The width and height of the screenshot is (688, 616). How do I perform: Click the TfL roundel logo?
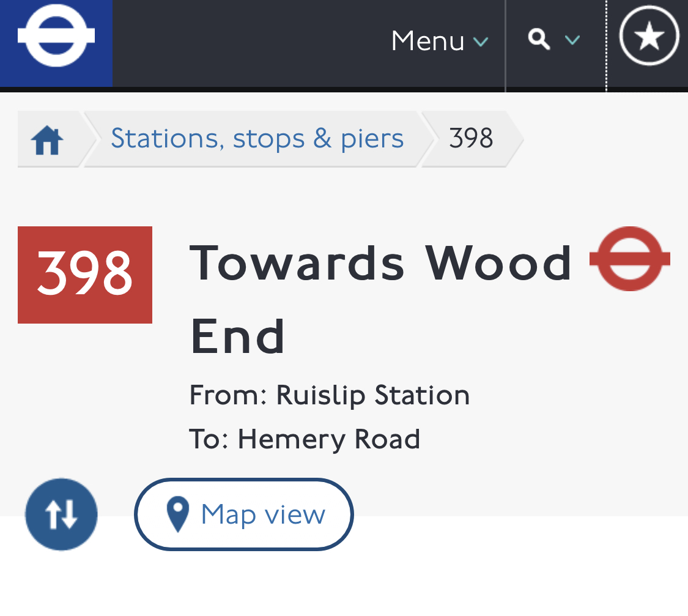click(56, 36)
